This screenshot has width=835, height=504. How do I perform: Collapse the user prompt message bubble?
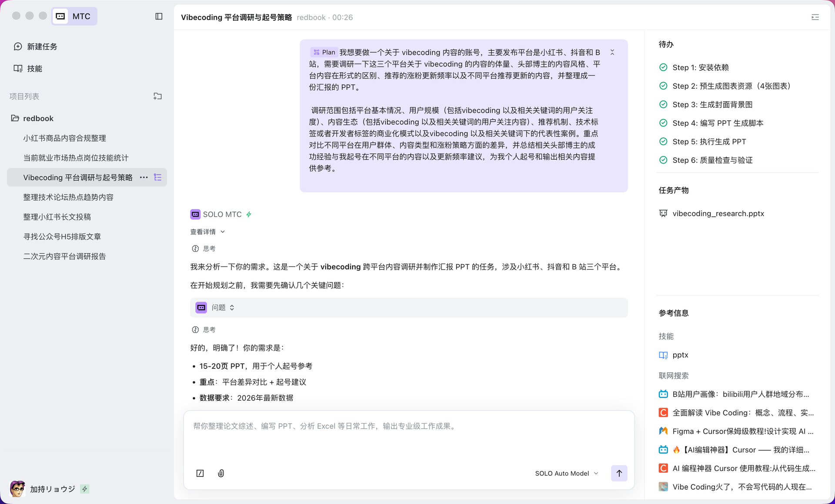point(612,52)
